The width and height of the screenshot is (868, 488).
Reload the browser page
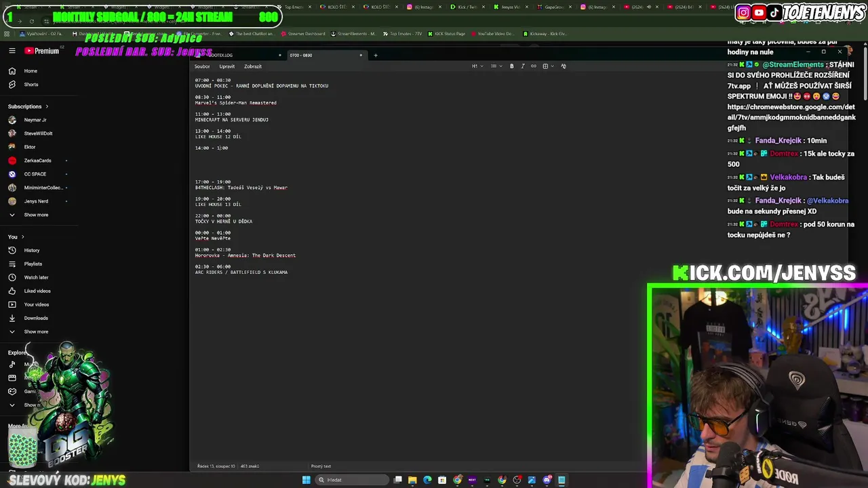(31, 21)
